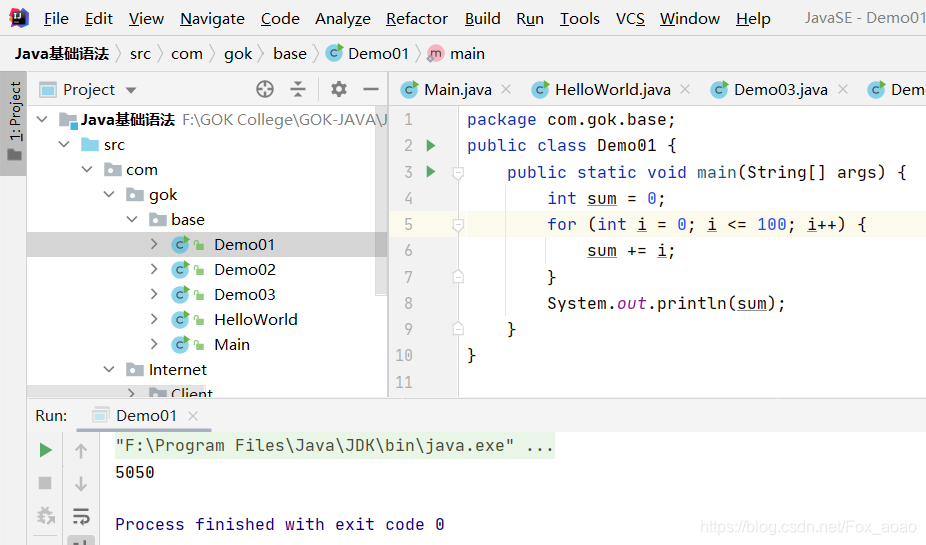
Task: Close the Demo01 run tab
Action: pyautogui.click(x=193, y=416)
